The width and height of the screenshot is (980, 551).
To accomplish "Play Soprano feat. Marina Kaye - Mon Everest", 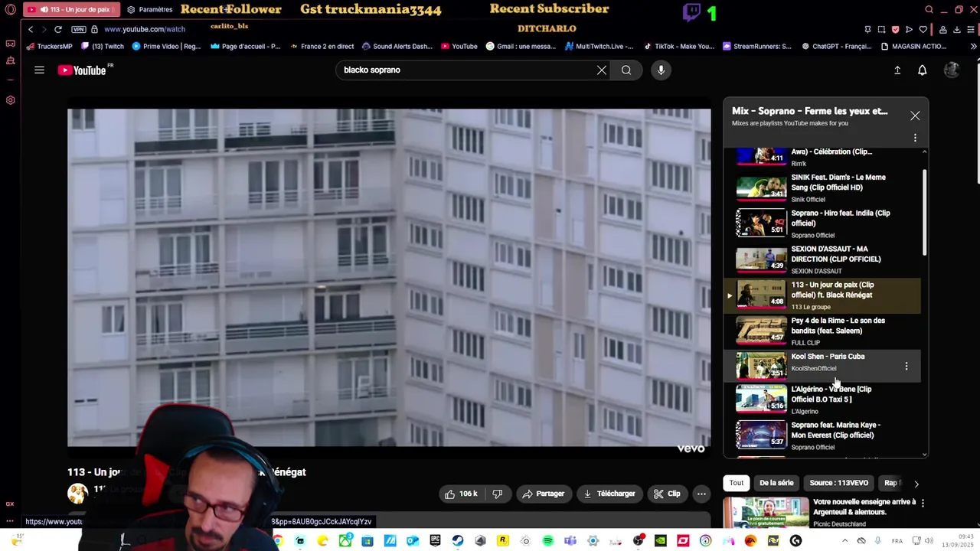I will pyautogui.click(x=823, y=436).
